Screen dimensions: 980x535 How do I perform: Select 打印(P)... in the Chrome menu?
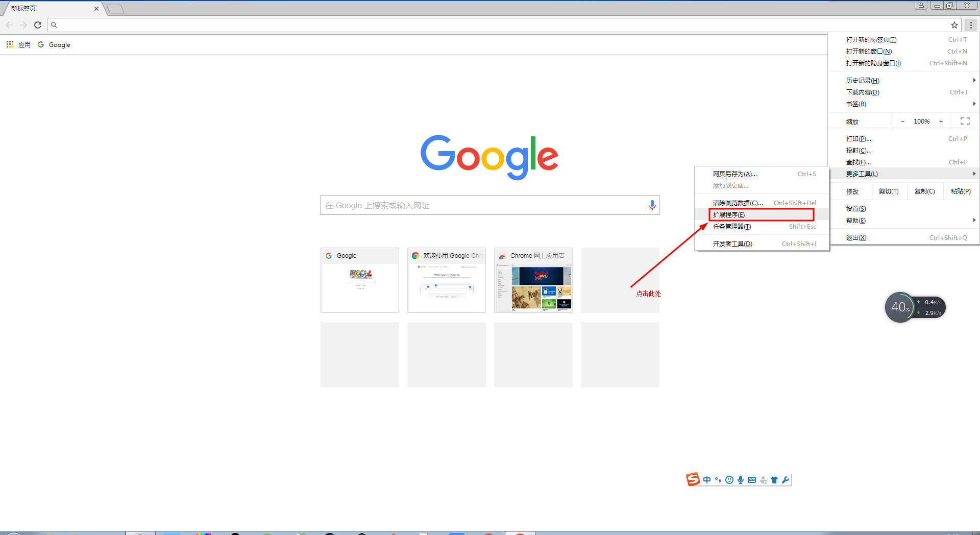click(903, 139)
